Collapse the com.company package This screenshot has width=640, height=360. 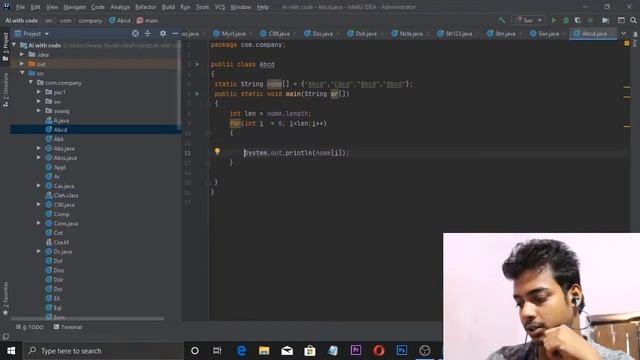click(x=31, y=82)
